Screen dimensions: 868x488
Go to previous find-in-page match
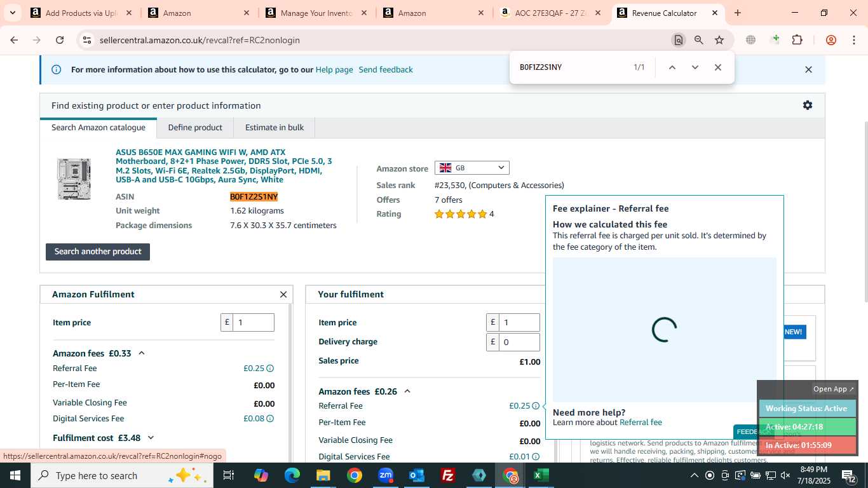point(672,67)
